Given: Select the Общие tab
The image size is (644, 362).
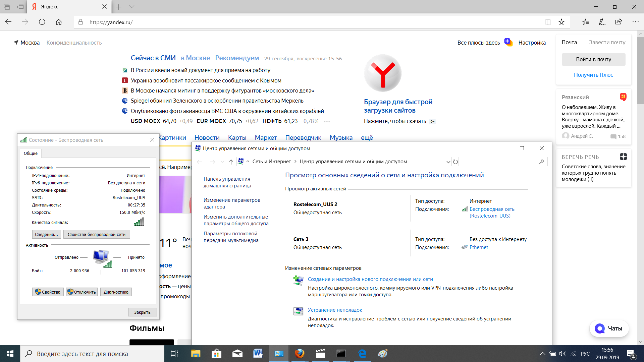Looking at the screenshot, I should pyautogui.click(x=31, y=153).
